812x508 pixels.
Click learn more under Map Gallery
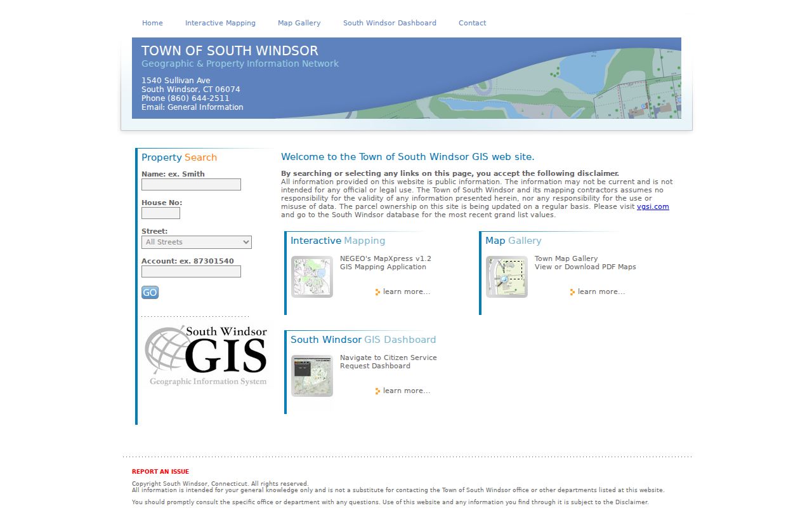[x=601, y=292]
